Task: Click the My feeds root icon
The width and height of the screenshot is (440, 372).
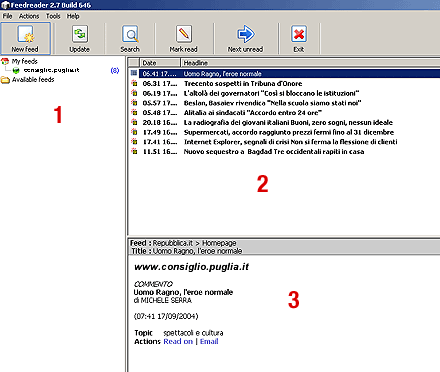Action: (x=5, y=61)
